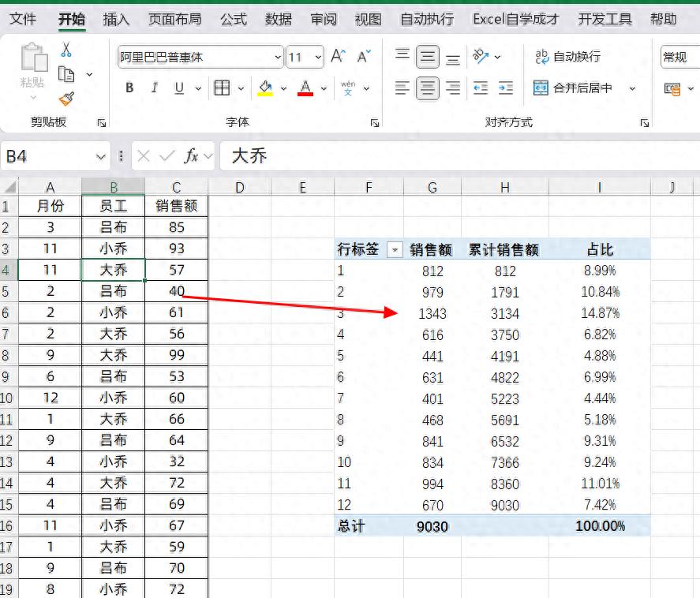Click the Cut scissors icon
Screen dimensions: 700x598
[x=66, y=50]
